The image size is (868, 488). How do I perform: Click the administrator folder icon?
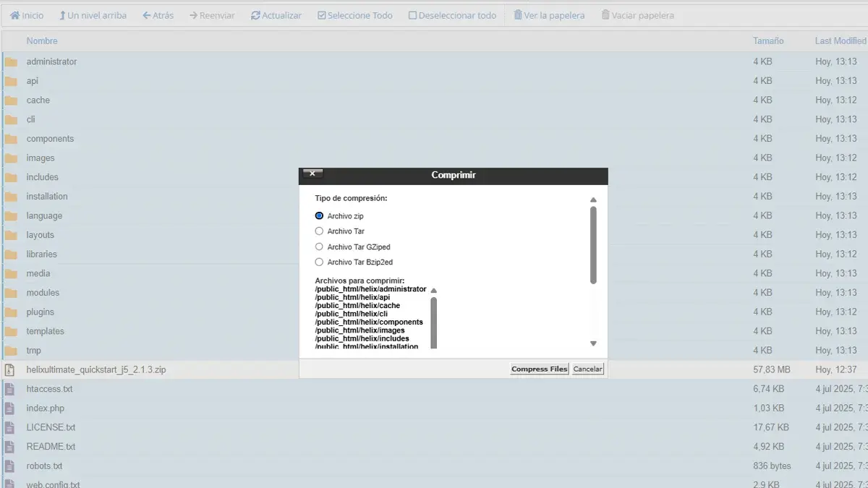coord(11,62)
